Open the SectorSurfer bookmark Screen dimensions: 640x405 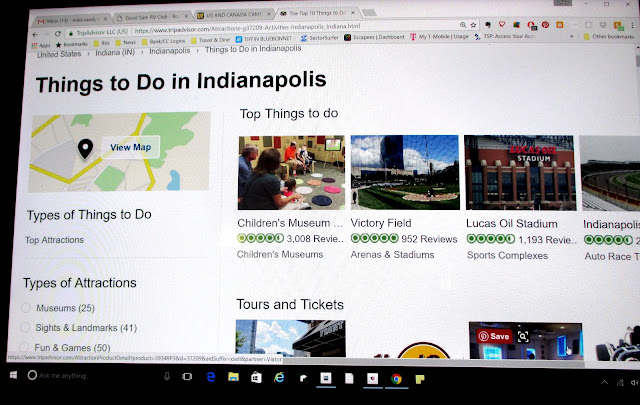click(320, 38)
